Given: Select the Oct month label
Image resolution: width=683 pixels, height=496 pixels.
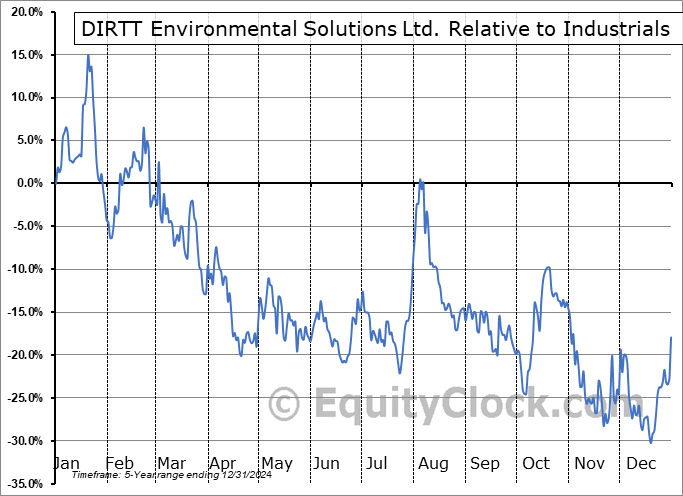Looking at the screenshot, I should point(536,464).
